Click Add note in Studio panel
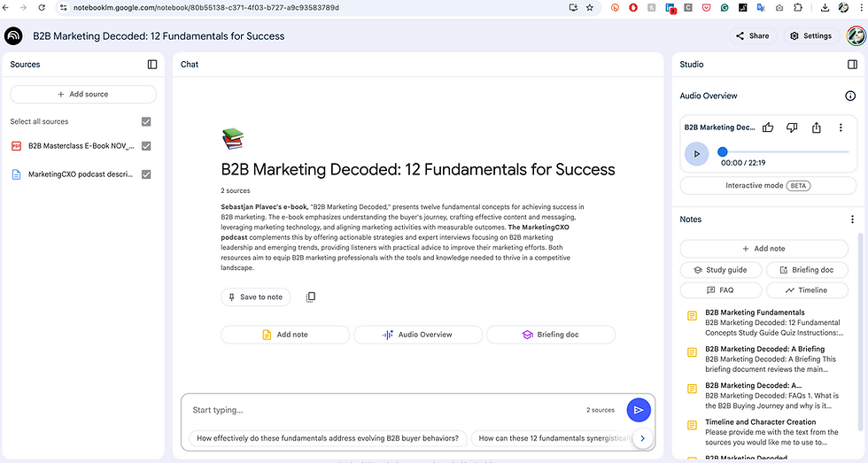The height and width of the screenshot is (463, 868). (x=763, y=249)
